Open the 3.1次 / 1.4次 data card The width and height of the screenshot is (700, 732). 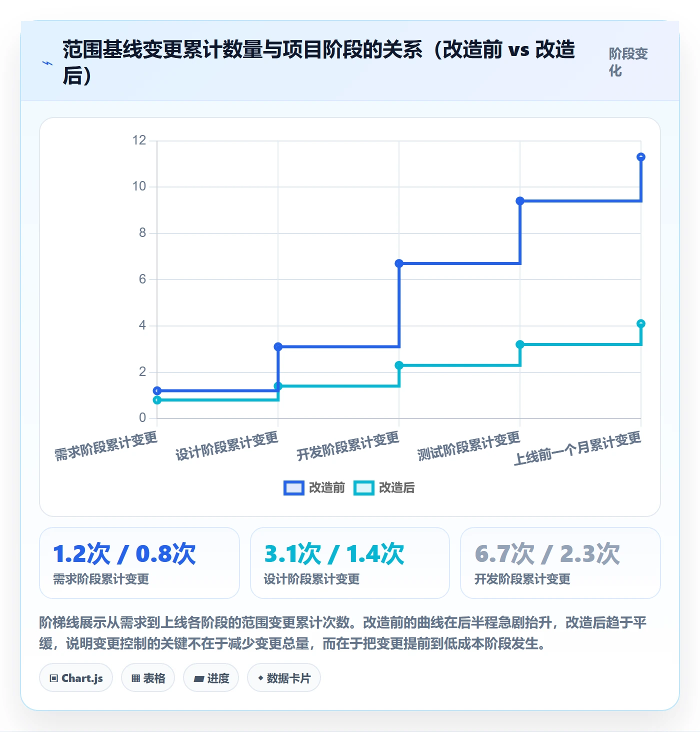click(x=350, y=563)
